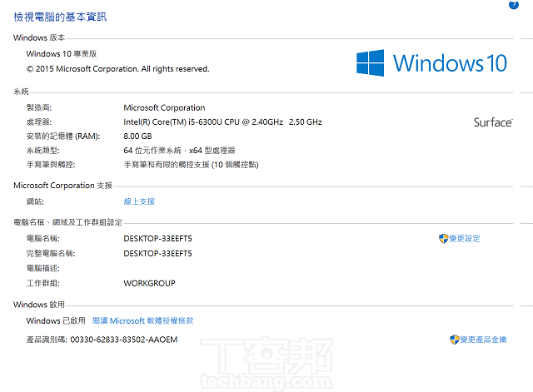Click the shield icon beside 變更設定

(x=443, y=239)
